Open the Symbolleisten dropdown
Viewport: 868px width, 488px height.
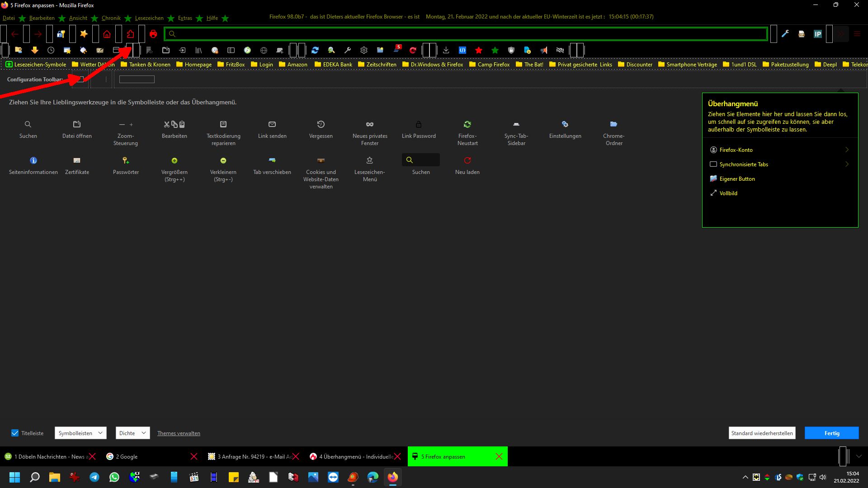click(x=80, y=433)
